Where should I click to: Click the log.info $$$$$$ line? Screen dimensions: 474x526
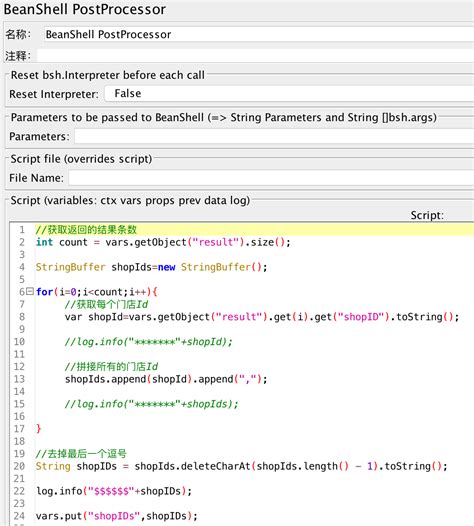114,491
